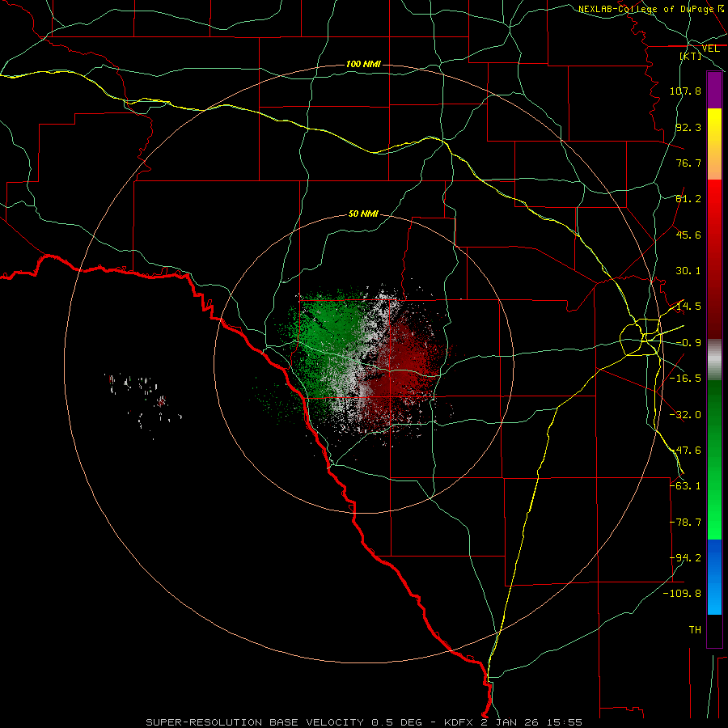Click the -47.6 velocity scale value

click(685, 451)
